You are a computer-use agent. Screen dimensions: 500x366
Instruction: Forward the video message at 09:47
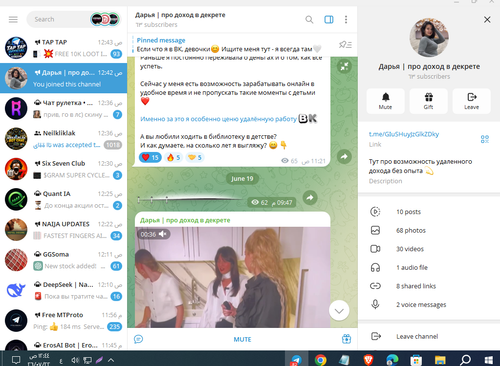pos(310,198)
